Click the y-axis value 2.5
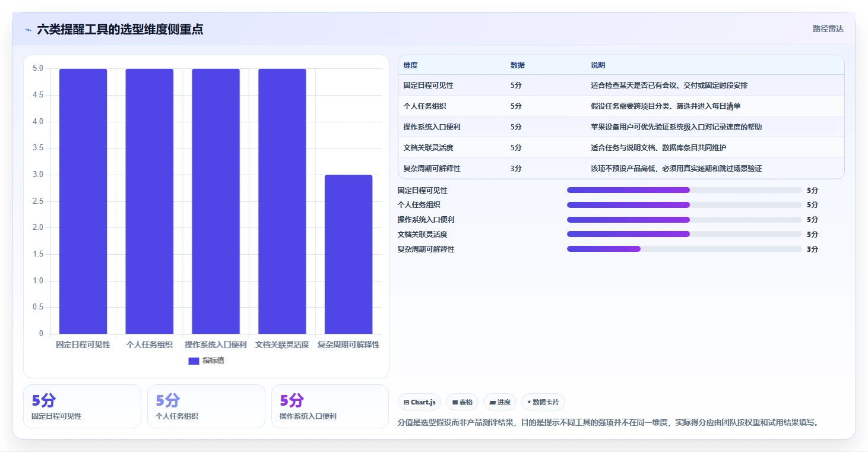Screen dimensions: 868x452 point(38,201)
